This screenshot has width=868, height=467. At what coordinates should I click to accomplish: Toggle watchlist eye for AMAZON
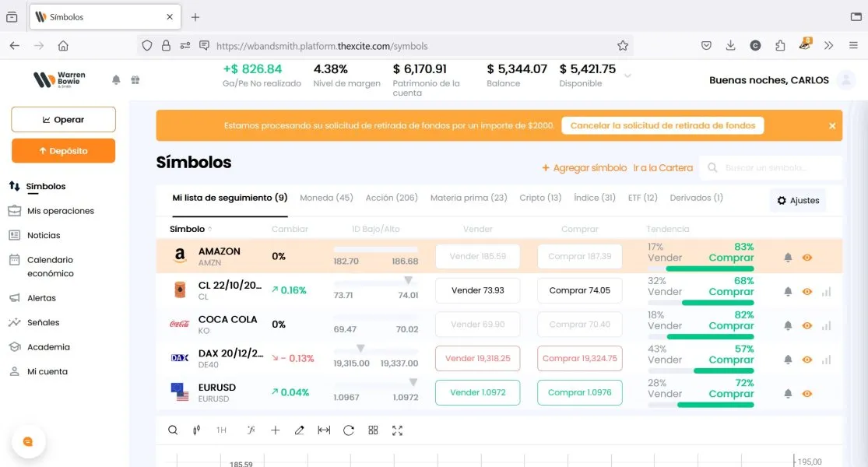807,258
